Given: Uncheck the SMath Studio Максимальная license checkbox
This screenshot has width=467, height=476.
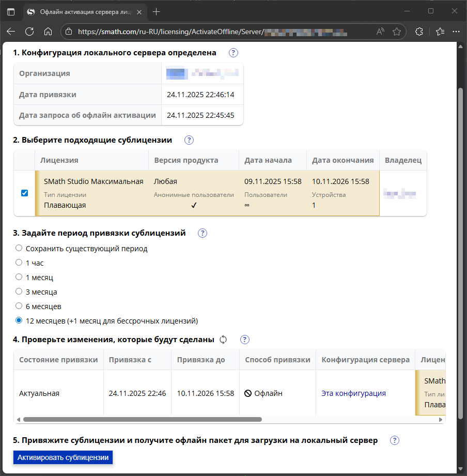Looking at the screenshot, I should point(25,193).
